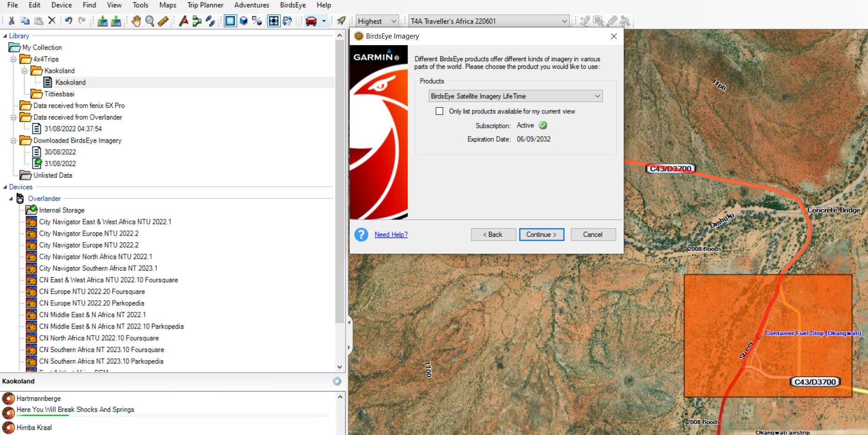Select the Tittiesbaai folder
This screenshot has width=868, height=435.
pyautogui.click(x=59, y=94)
